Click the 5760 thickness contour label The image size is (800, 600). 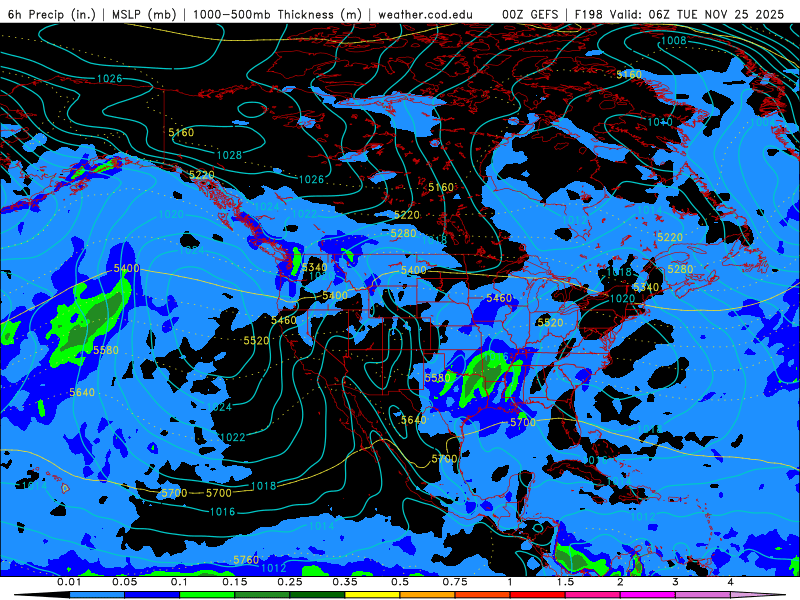coord(246,560)
